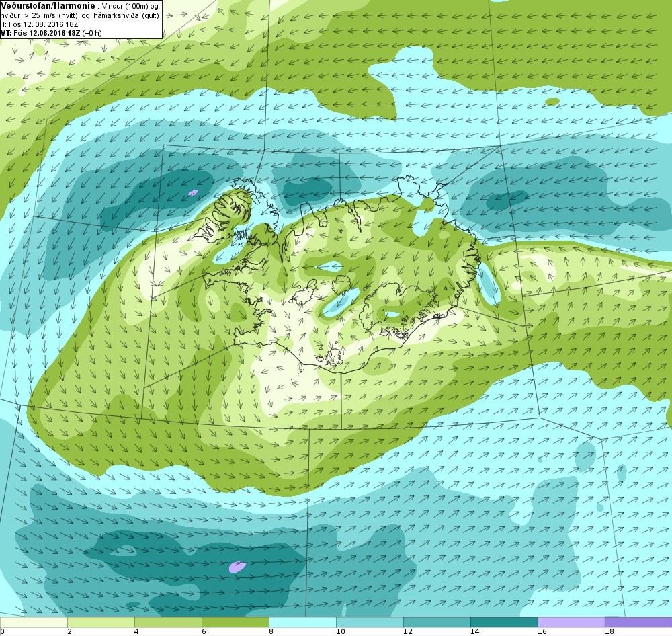Click the 6–8 m/s darker green legend swatch

pyautogui.click(x=235, y=622)
